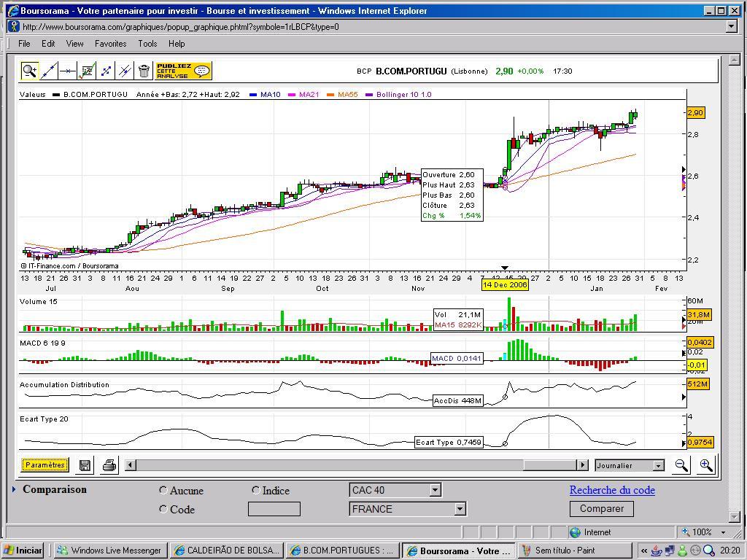This screenshot has width=747, height=560.
Task: Open the FRANCE country dropdown
Action: click(x=407, y=509)
